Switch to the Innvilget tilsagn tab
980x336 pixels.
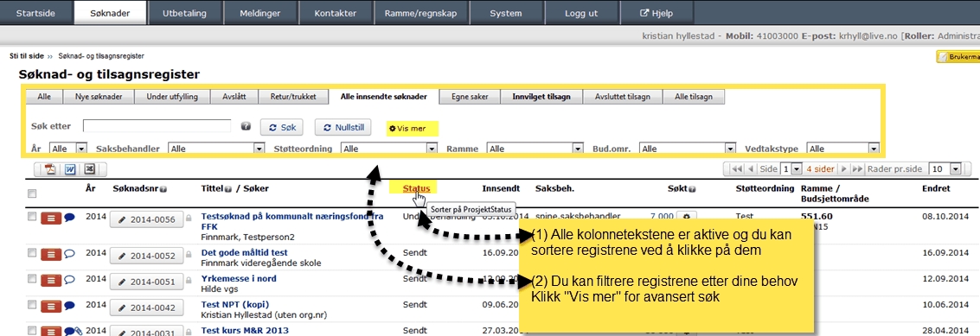[541, 97]
